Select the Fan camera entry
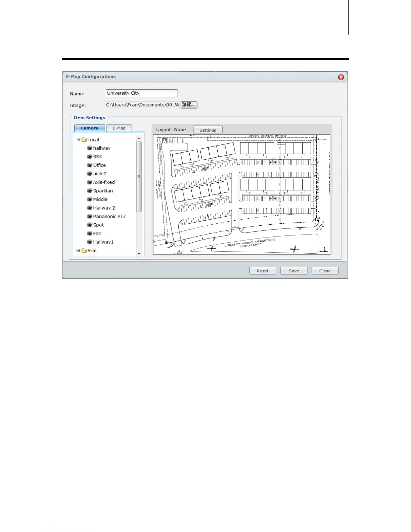The width and height of the screenshot is (411, 532). coord(97,233)
